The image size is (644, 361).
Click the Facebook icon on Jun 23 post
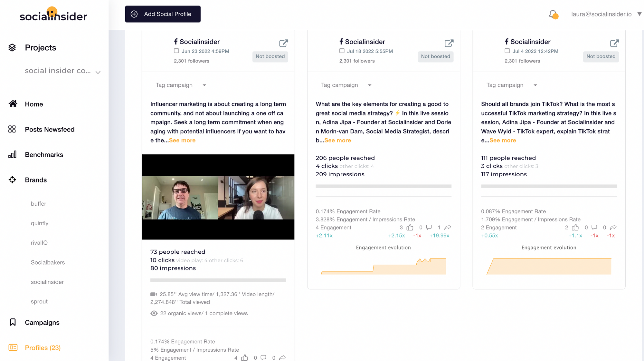coord(176,42)
